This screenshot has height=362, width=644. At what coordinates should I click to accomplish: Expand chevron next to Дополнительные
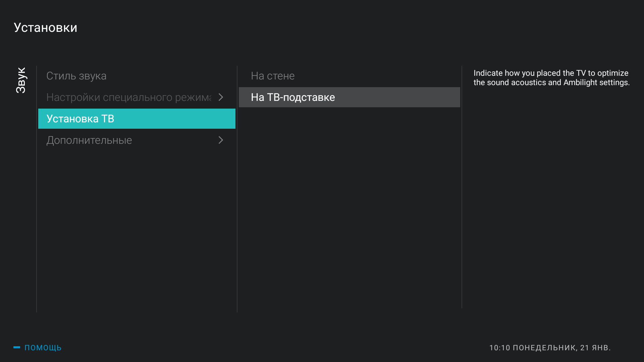click(221, 140)
